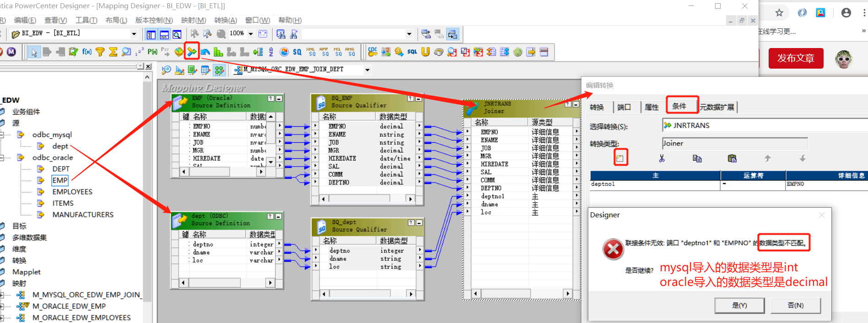868x323 pixels.
Task: Toggle the navigator panel view button
Action: tap(151, 34)
